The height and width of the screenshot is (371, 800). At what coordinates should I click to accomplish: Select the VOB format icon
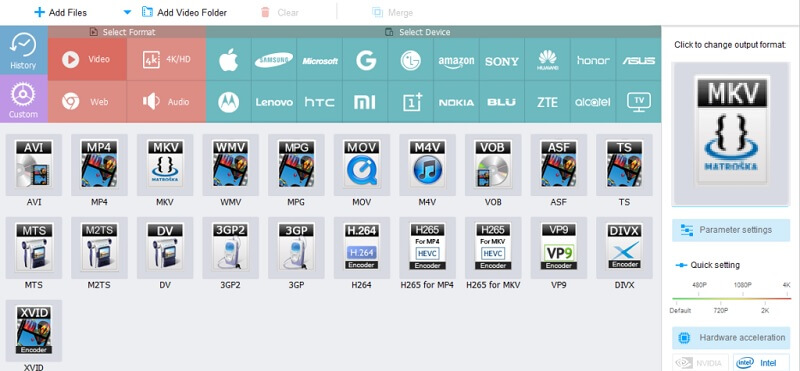[493, 164]
